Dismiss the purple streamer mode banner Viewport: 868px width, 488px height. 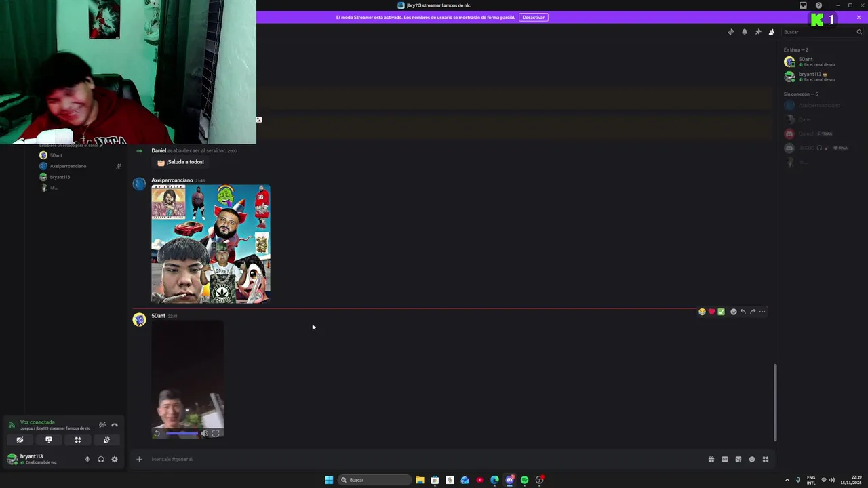(859, 17)
